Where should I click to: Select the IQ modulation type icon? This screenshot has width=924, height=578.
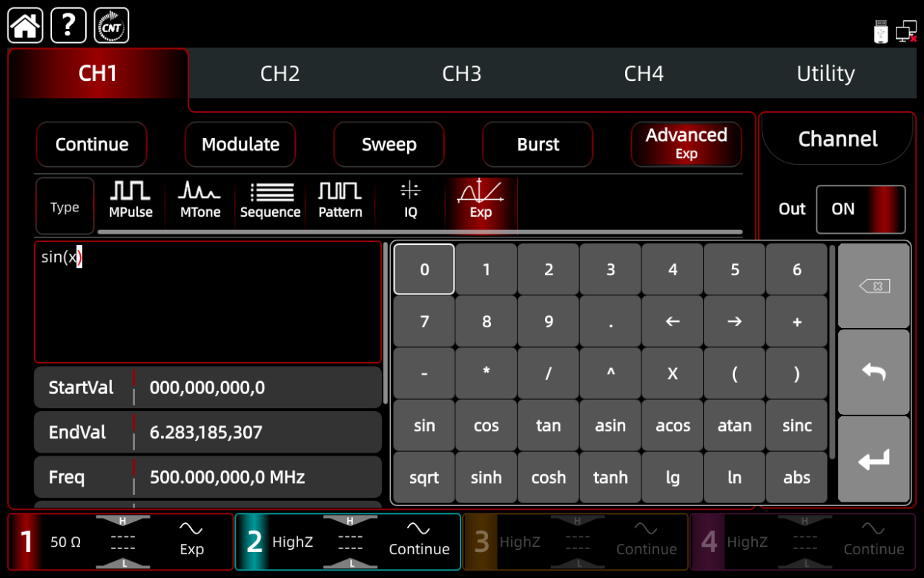[410, 200]
